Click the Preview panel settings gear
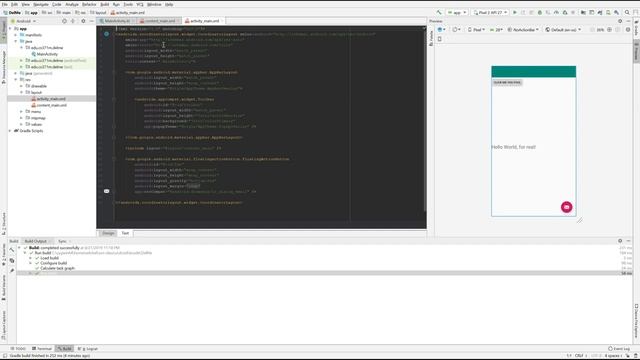This screenshot has height=360, width=640. pos(620,21)
